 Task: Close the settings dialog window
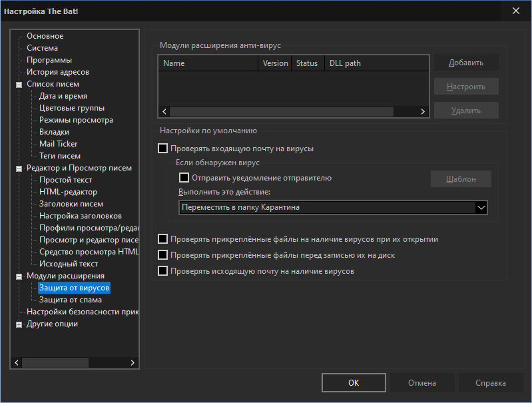(516, 11)
